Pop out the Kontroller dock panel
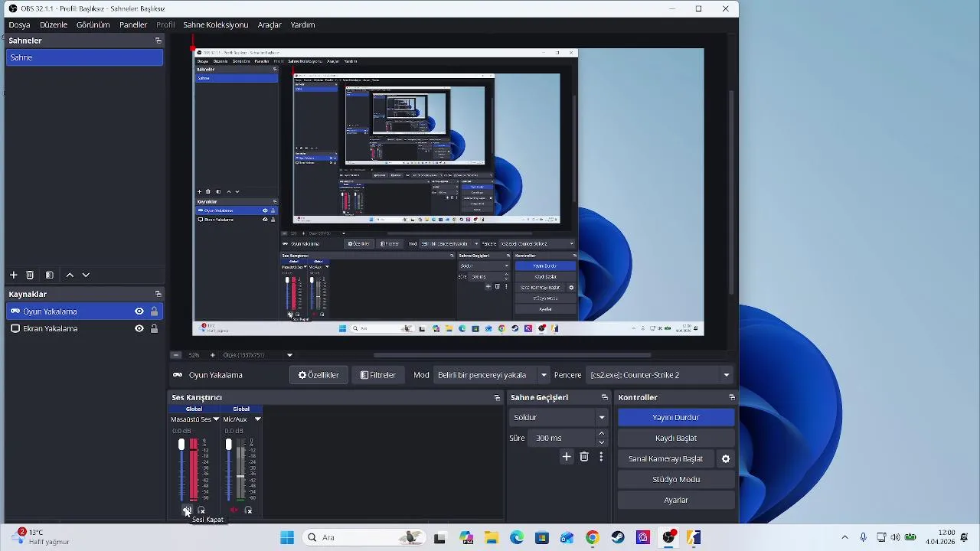The image size is (980, 551). point(732,398)
